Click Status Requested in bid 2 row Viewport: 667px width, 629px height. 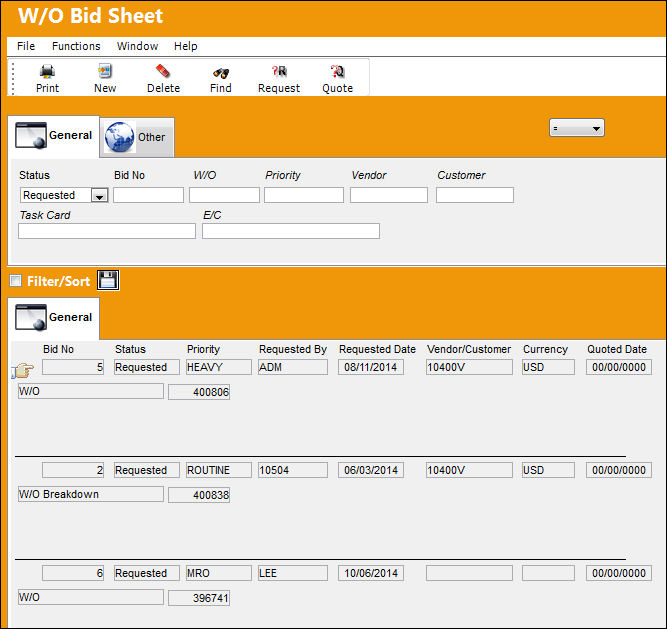147,470
